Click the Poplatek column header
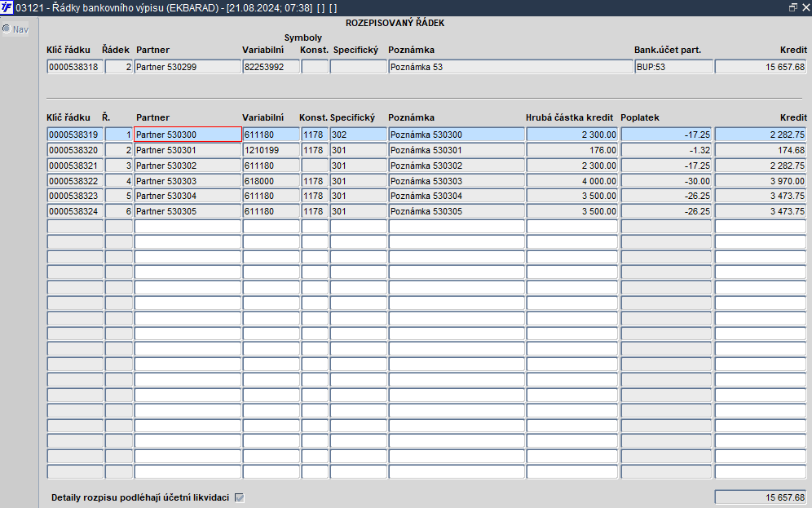 coord(640,117)
